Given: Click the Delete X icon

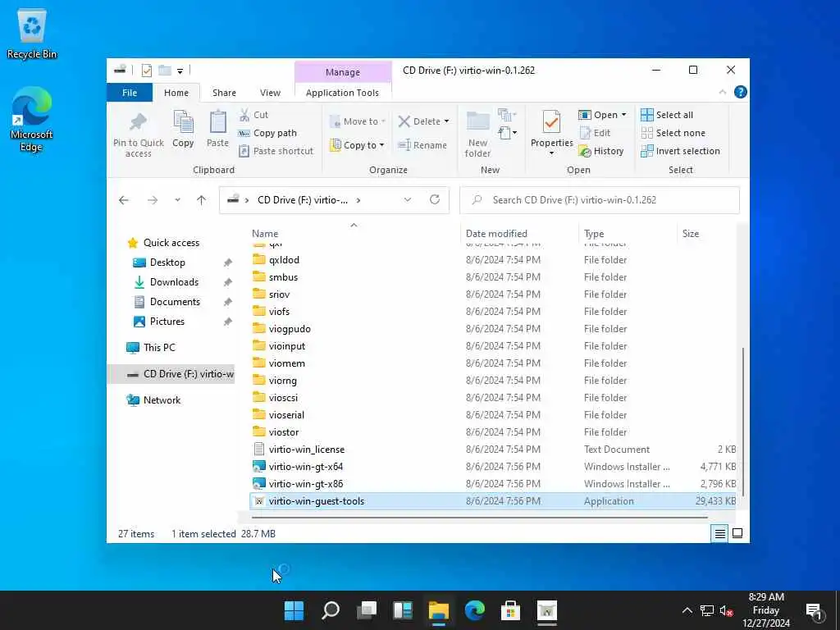Looking at the screenshot, I should 404,121.
